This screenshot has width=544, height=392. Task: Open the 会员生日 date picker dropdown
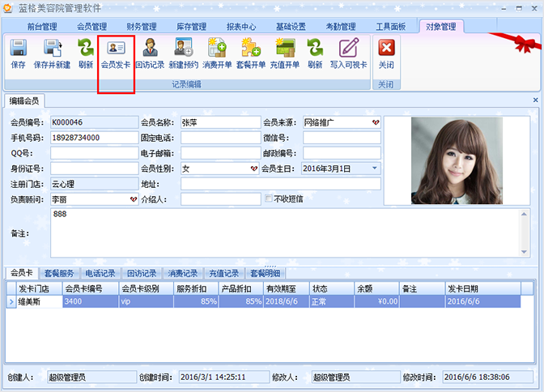[375, 168]
